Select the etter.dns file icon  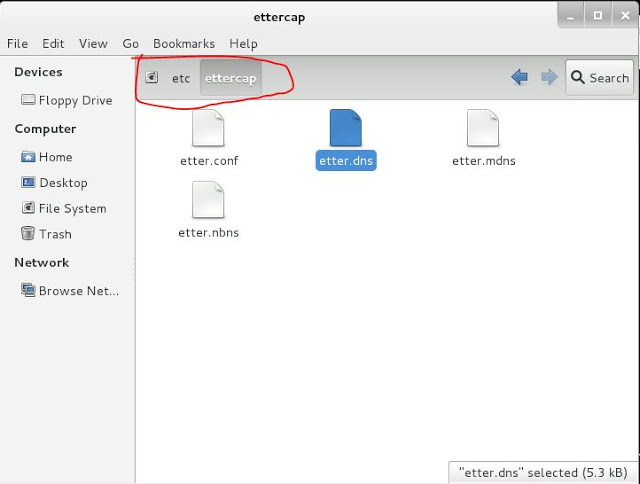pos(346,128)
